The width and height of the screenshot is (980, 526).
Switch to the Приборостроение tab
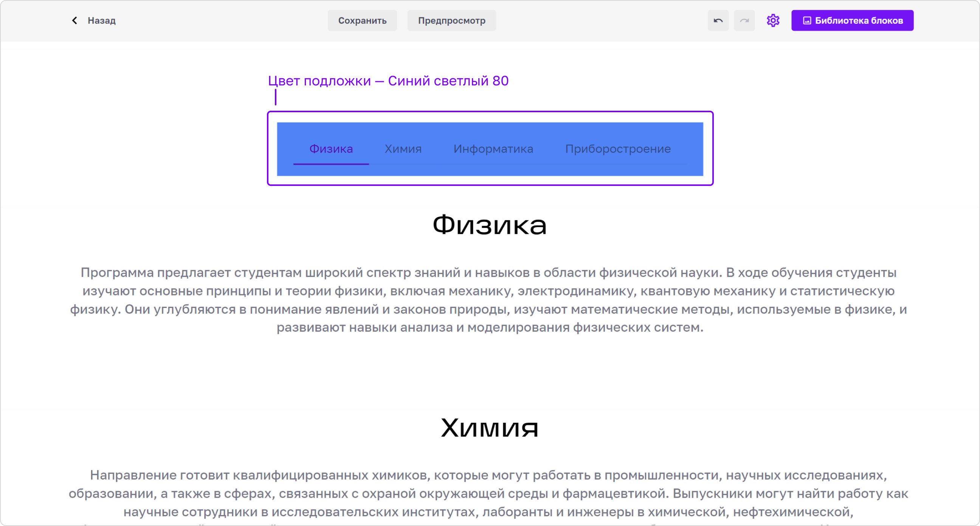618,149
